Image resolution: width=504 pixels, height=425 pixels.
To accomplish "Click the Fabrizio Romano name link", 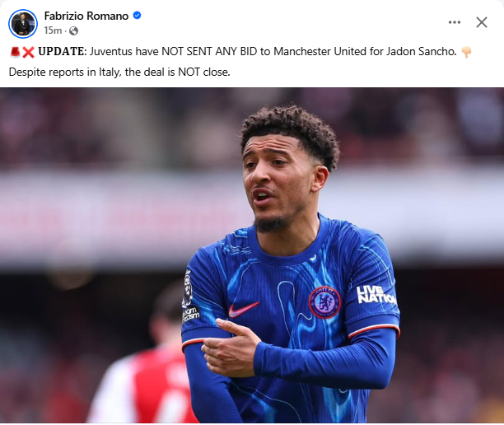I will click(86, 16).
